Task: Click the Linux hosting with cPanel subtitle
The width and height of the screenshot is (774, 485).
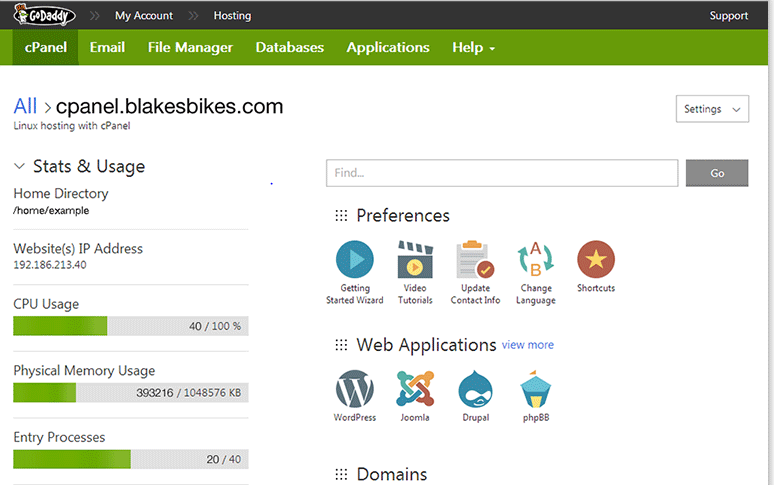Action: tap(72, 126)
